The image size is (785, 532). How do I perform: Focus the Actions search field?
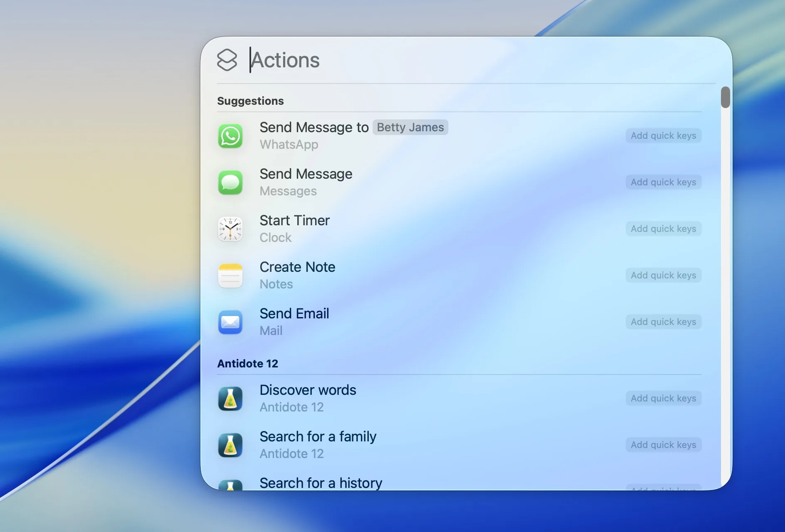[x=416, y=60]
